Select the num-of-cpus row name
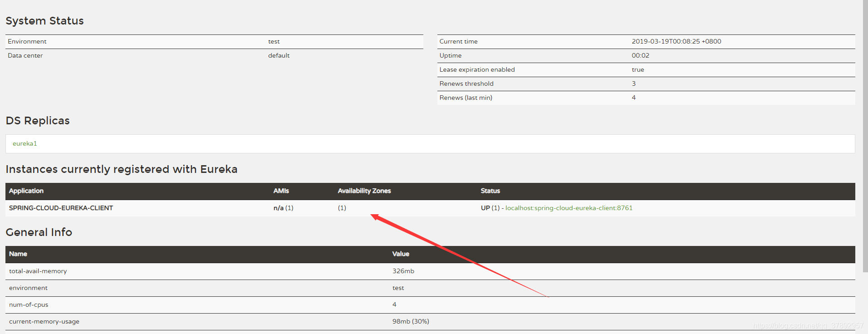 [29, 305]
